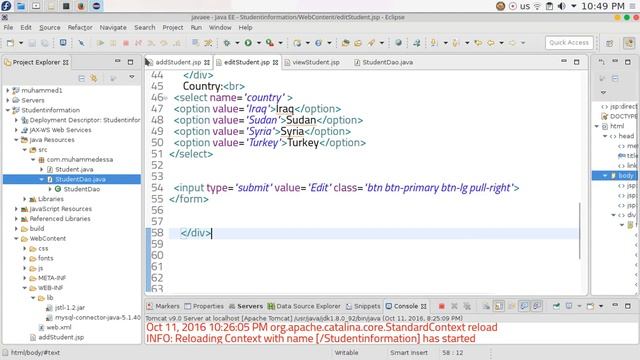This screenshot has height=360, width=640.
Task: Click the Open Perspective icon
Action: pyautogui.click(x=610, y=43)
